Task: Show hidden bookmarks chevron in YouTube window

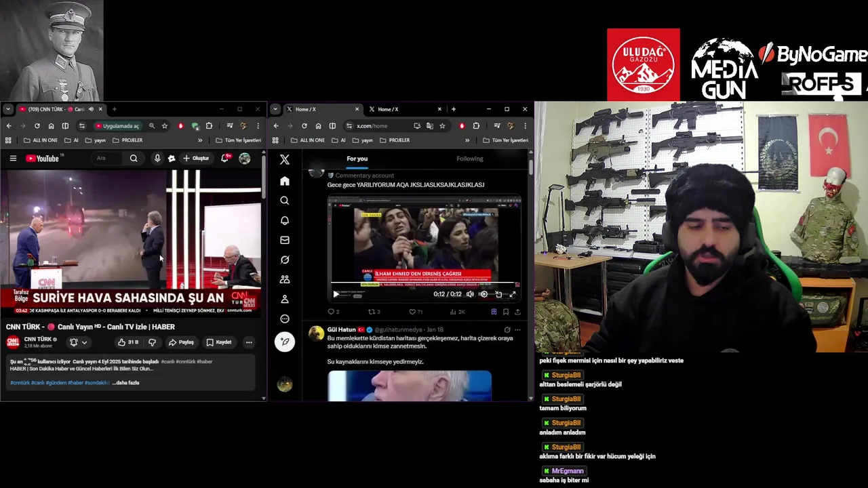Action: pos(200,140)
